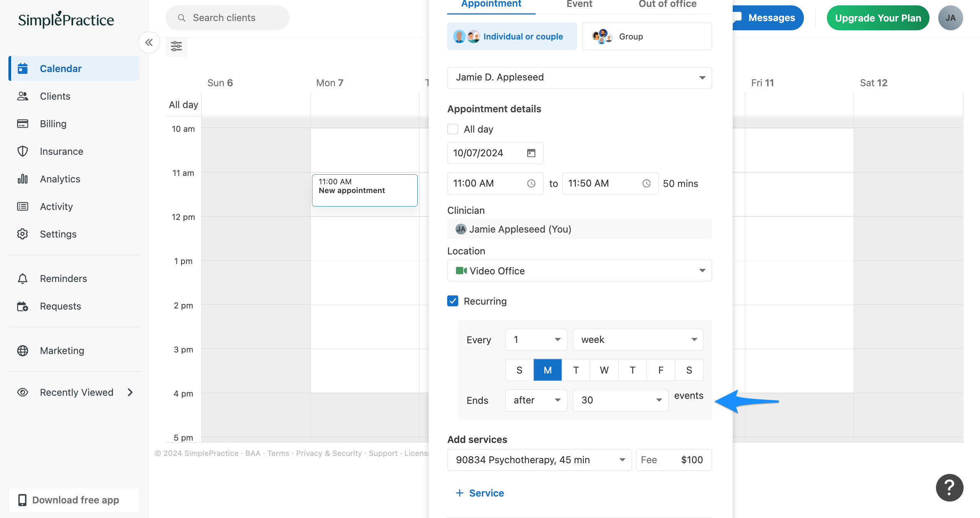Open the Clients section in the sidebar
The width and height of the screenshot is (980, 518).
[55, 96]
